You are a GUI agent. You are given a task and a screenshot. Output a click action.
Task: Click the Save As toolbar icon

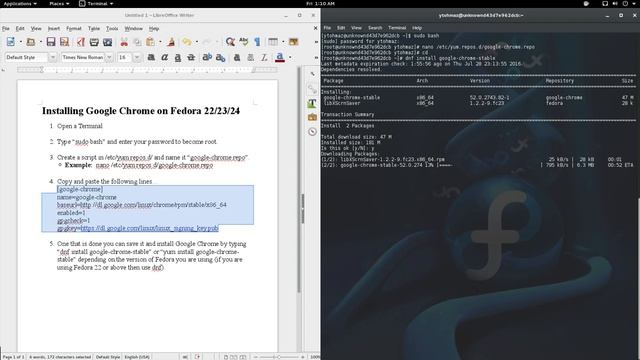[64, 42]
